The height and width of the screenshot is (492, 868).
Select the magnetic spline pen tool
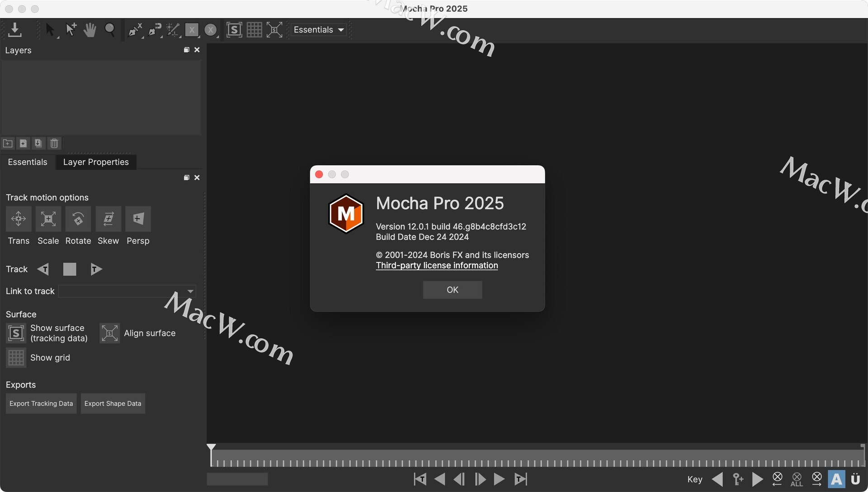pos(155,30)
